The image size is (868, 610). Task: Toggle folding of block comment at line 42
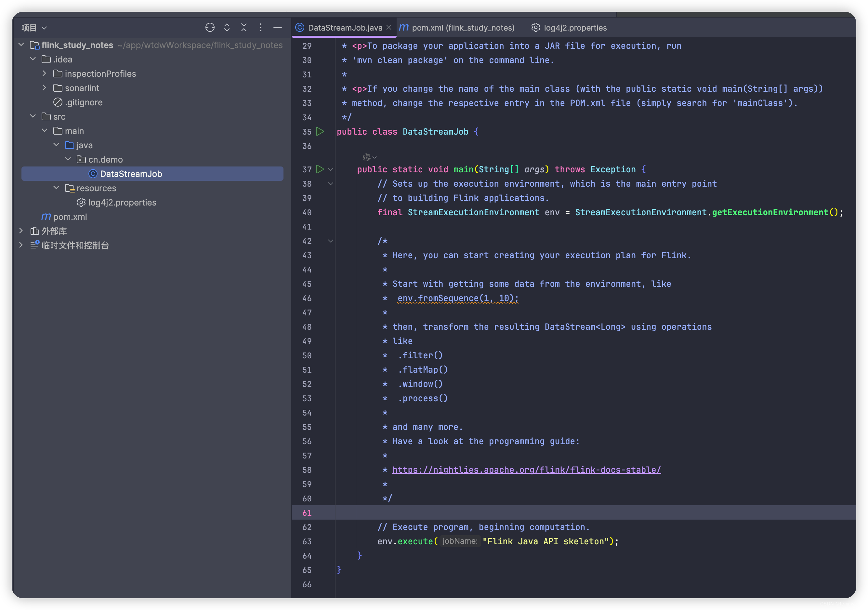coord(331,241)
